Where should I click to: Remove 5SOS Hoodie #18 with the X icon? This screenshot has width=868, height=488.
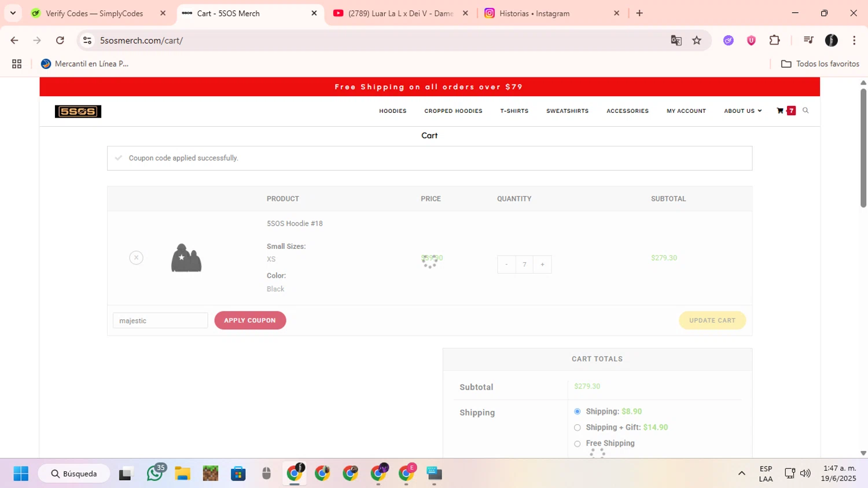[x=136, y=258]
